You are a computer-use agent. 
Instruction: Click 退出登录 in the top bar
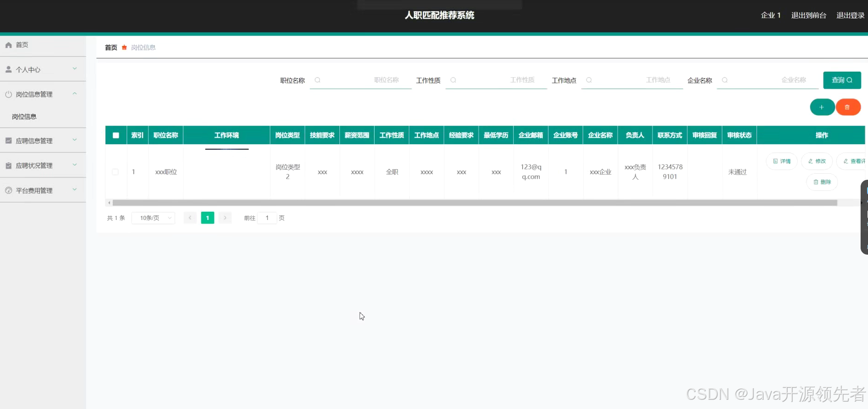click(x=850, y=15)
